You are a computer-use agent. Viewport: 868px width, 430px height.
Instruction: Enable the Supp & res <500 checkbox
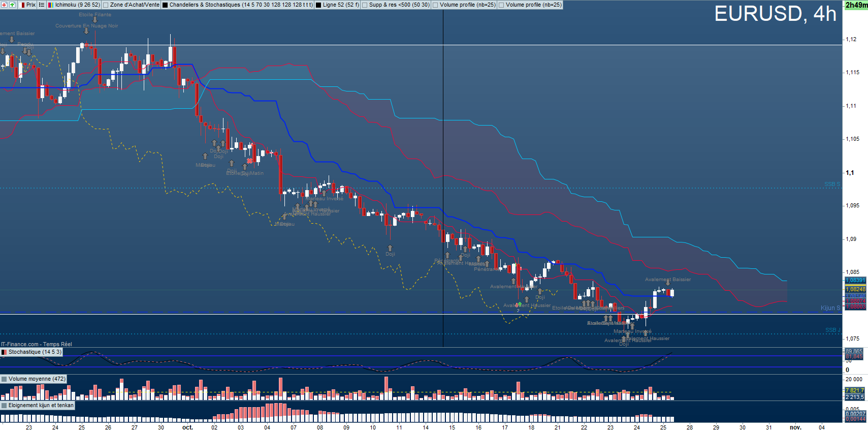click(x=365, y=5)
